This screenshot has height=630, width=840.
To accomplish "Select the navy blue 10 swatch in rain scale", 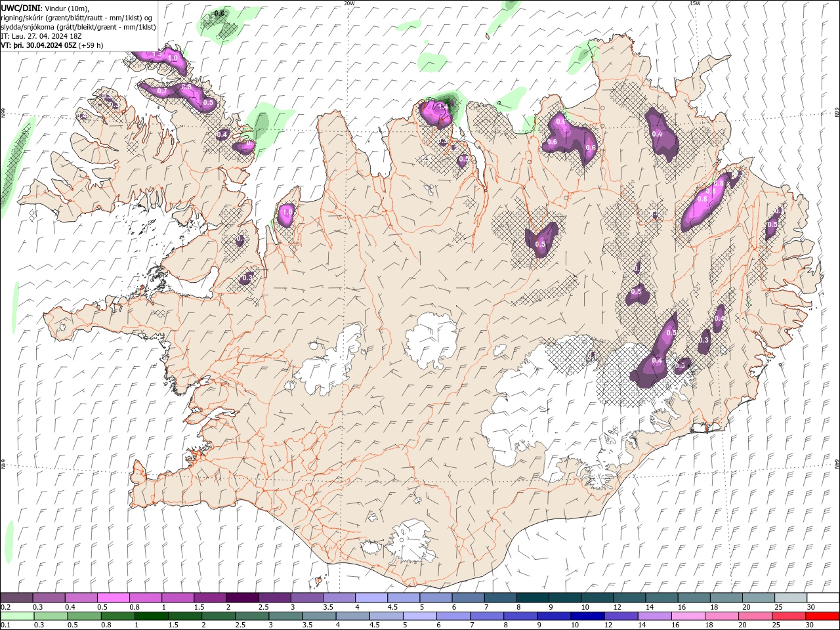I will (587, 616).
